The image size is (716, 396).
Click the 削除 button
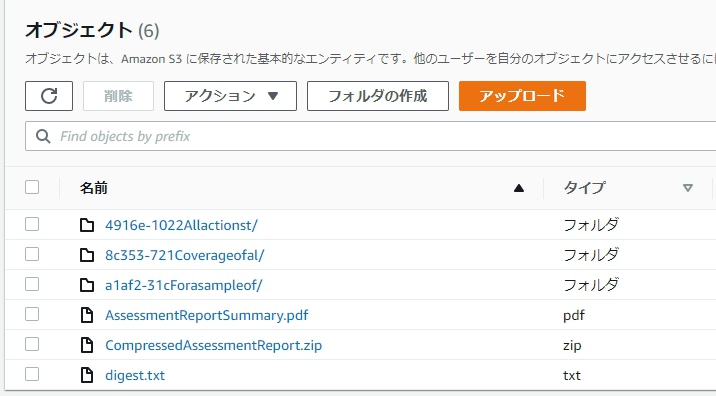(x=118, y=96)
